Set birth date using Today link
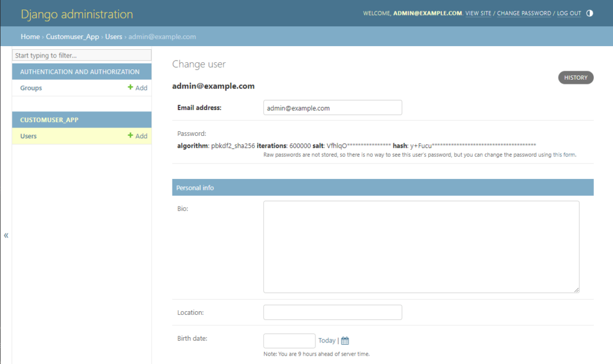The image size is (613, 364). pyautogui.click(x=327, y=341)
